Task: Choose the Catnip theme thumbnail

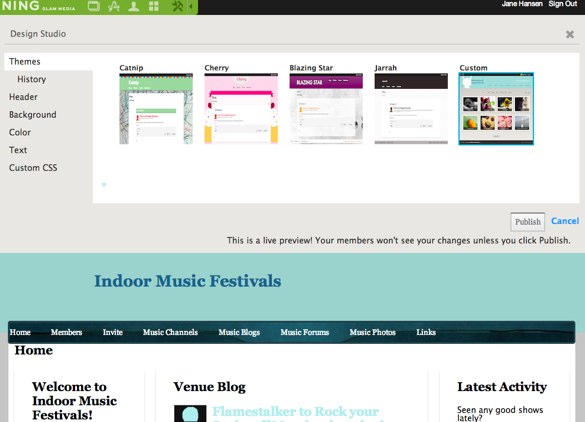Action: point(156,109)
